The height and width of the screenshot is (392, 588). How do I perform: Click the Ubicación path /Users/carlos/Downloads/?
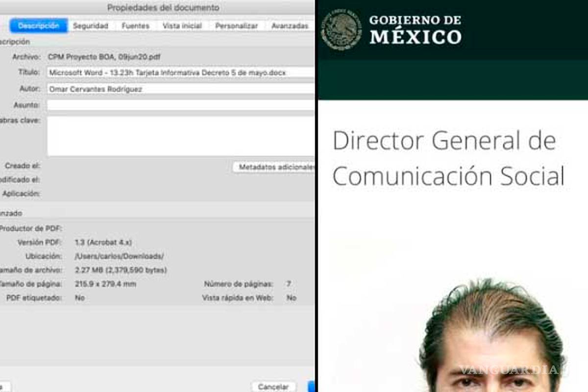pos(119,256)
